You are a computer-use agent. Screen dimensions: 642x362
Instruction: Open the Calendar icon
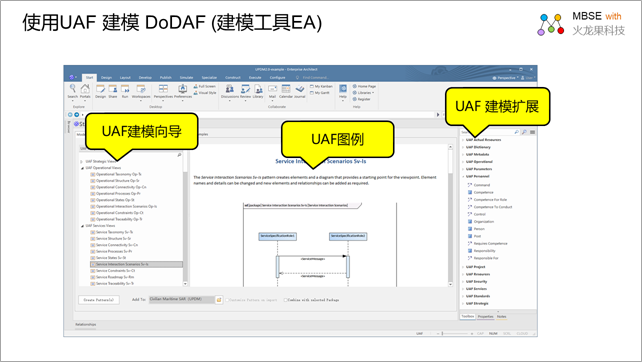[286, 91]
